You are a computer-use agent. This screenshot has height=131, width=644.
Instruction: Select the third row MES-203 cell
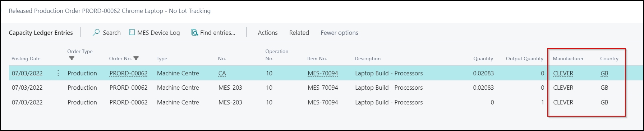[230, 102]
